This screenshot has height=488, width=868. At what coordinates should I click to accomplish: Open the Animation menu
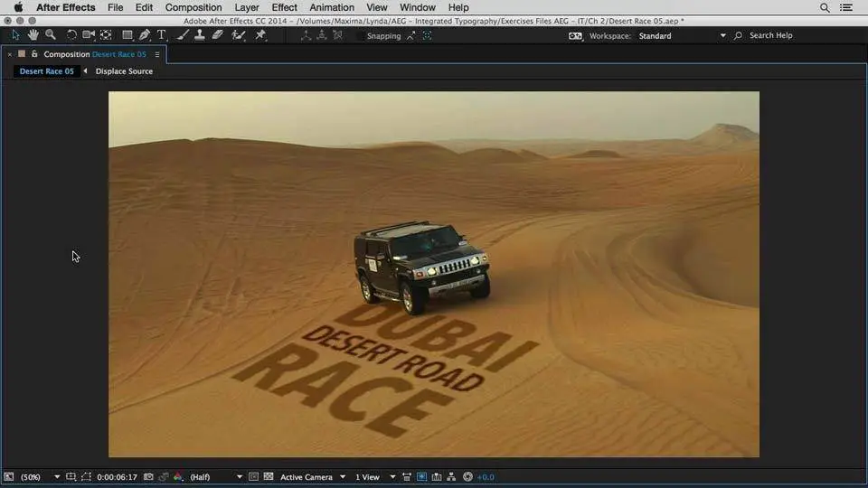point(332,7)
